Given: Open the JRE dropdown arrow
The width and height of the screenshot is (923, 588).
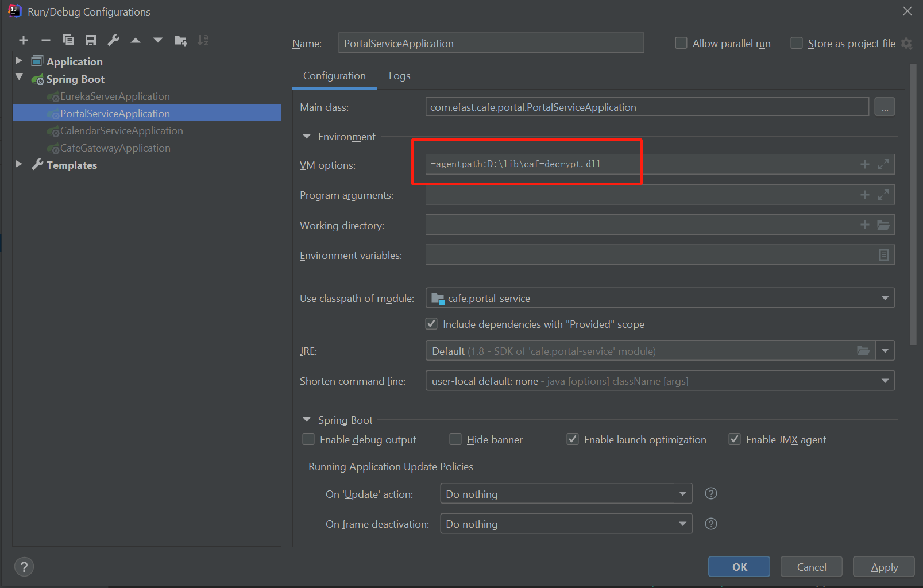Looking at the screenshot, I should pyautogui.click(x=885, y=351).
